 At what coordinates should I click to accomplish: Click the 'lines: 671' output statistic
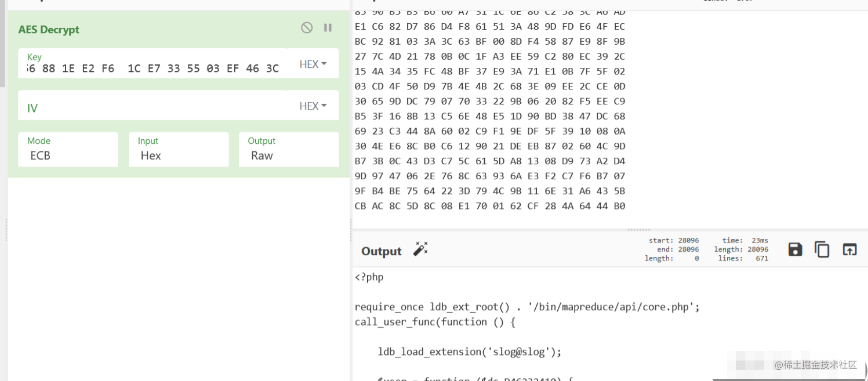coord(743,258)
